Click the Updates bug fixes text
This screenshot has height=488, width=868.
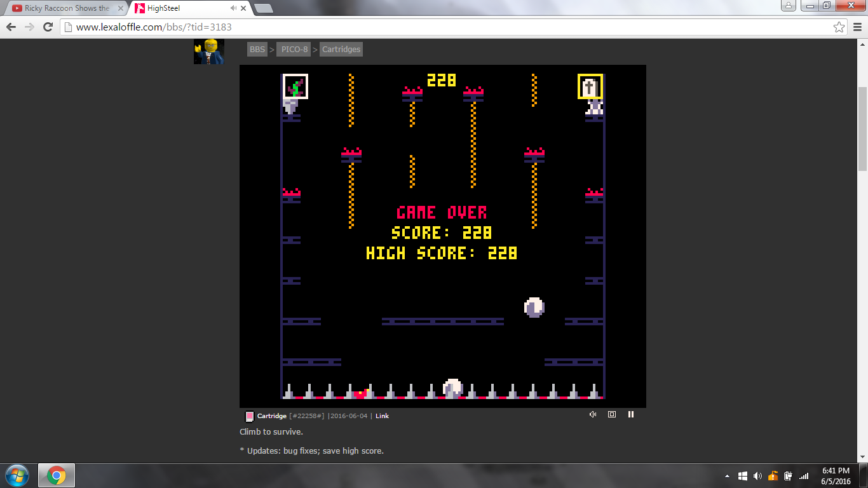point(311,451)
